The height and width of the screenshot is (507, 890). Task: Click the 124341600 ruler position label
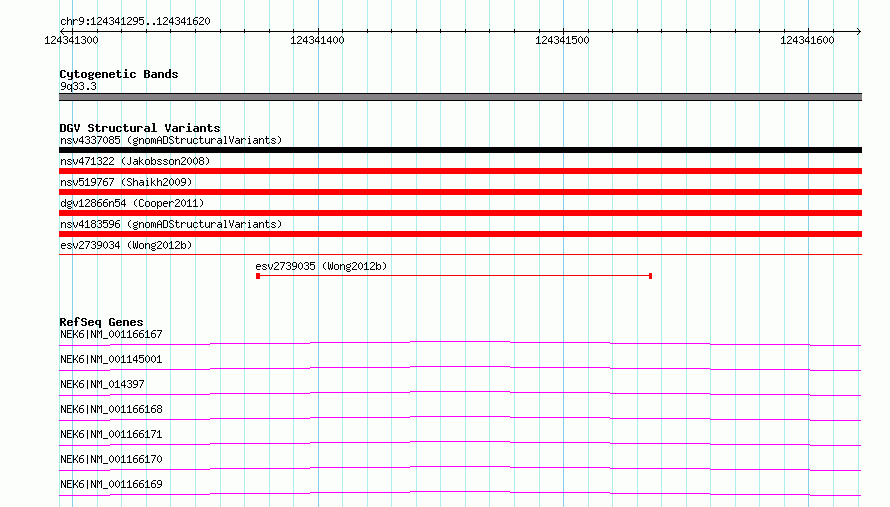(807, 40)
